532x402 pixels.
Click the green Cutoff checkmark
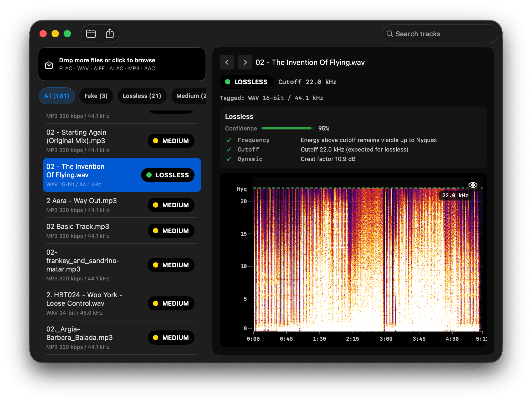click(x=229, y=150)
